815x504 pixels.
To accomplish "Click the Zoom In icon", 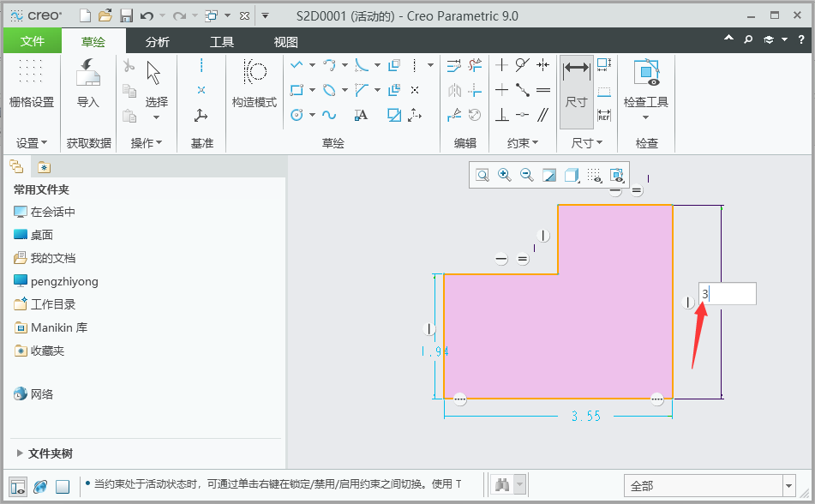I will (x=504, y=175).
